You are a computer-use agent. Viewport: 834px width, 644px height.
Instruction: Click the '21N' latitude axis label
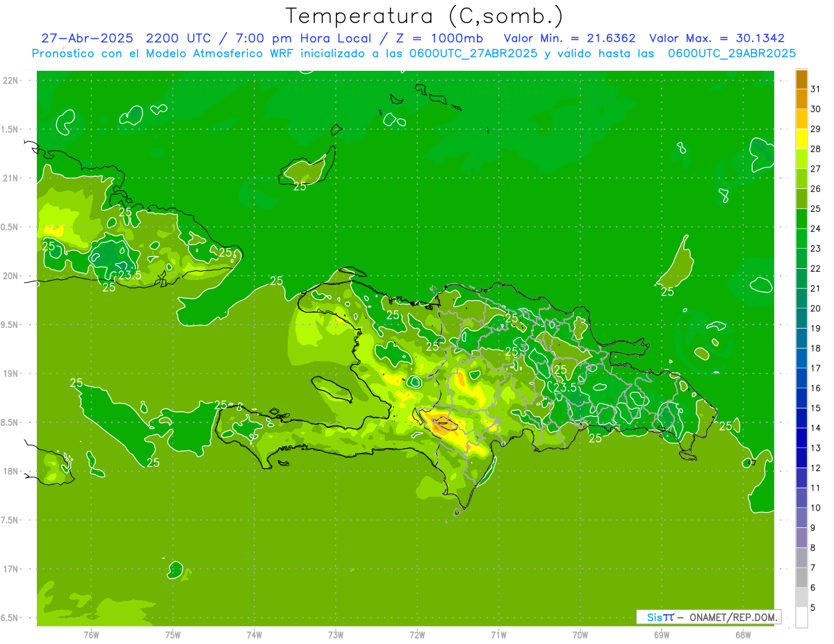[10, 179]
